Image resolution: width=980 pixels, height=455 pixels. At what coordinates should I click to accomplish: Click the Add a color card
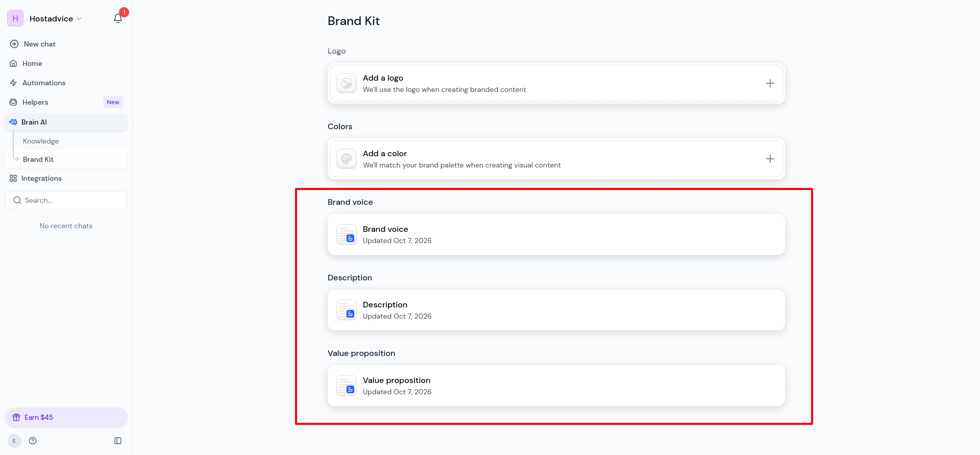coord(556,159)
